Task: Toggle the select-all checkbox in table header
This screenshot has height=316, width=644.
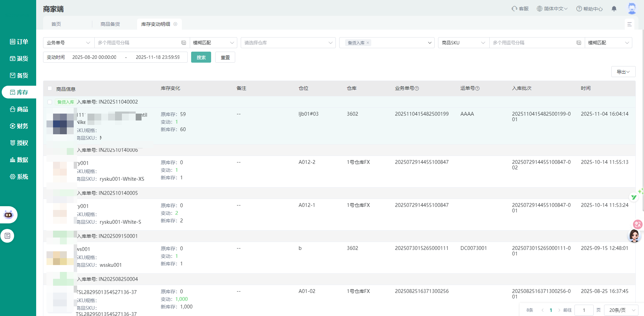Action: (50, 88)
